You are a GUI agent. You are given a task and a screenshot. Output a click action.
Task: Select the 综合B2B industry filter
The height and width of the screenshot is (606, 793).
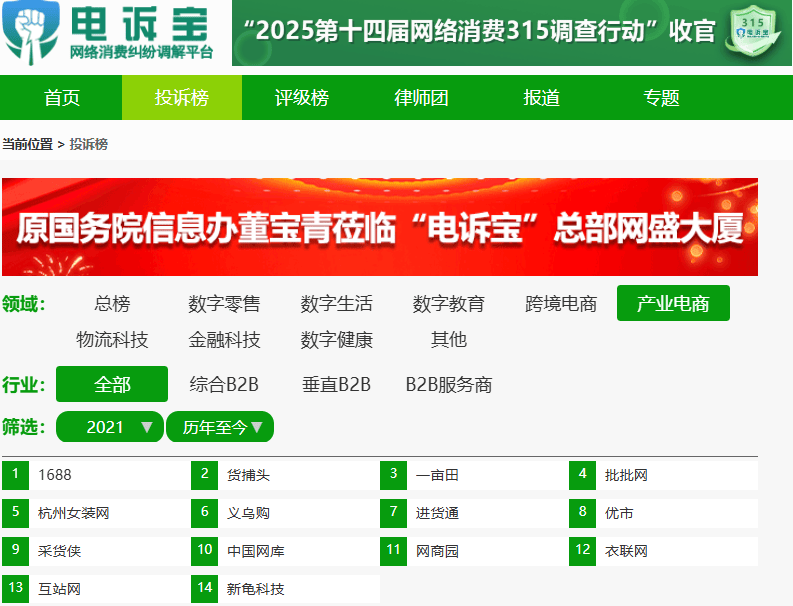tap(224, 385)
